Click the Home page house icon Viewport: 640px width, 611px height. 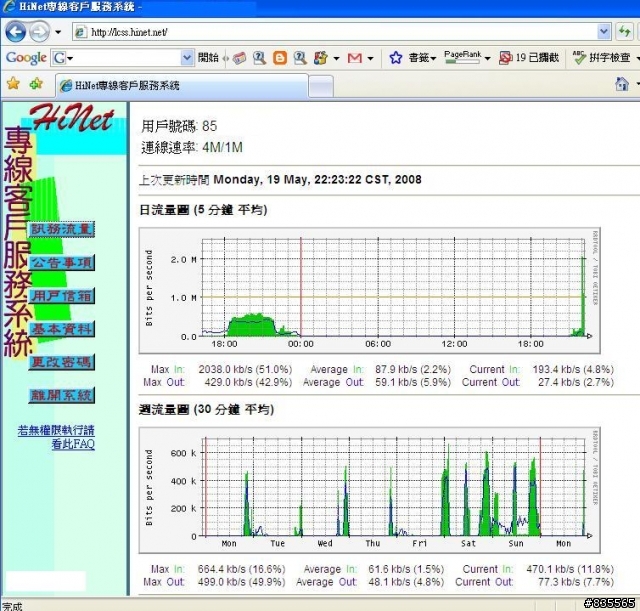click(x=622, y=84)
